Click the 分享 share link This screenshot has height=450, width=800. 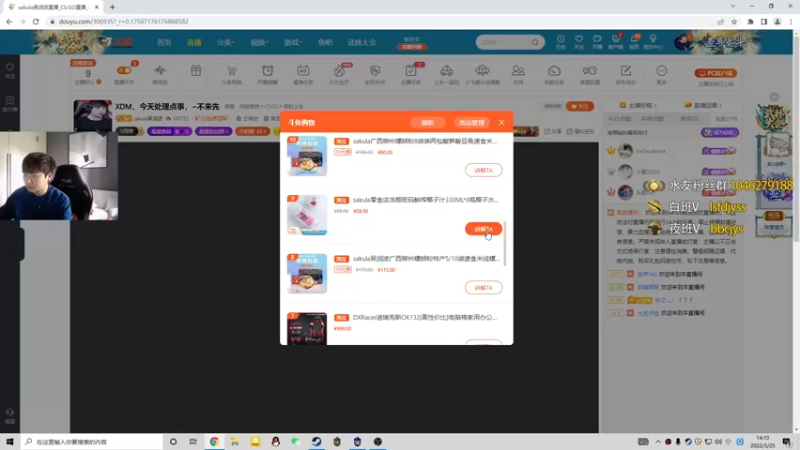click(x=553, y=131)
